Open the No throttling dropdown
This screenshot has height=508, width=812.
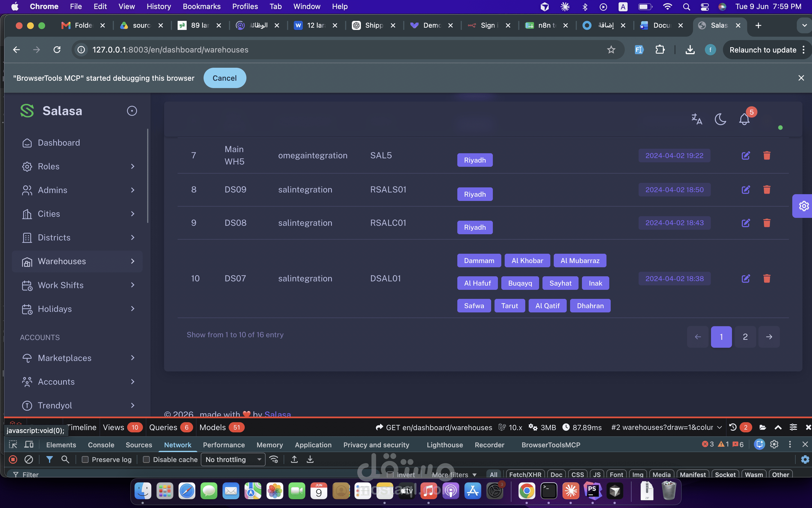(x=233, y=459)
